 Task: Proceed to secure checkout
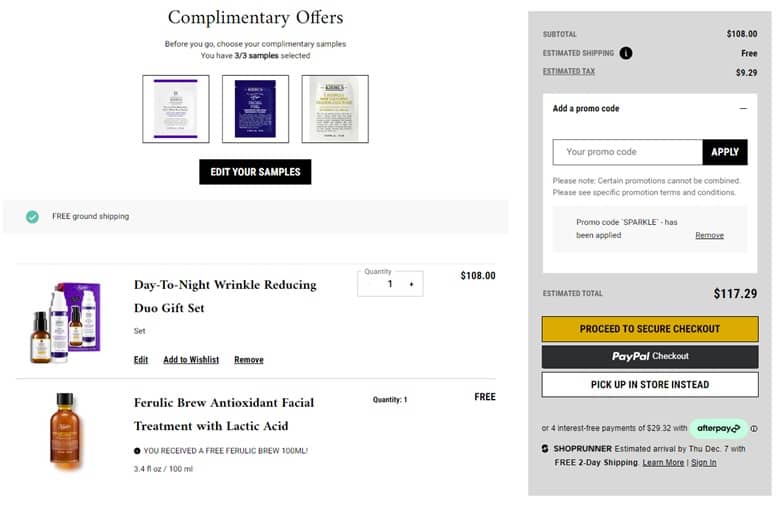[650, 329]
